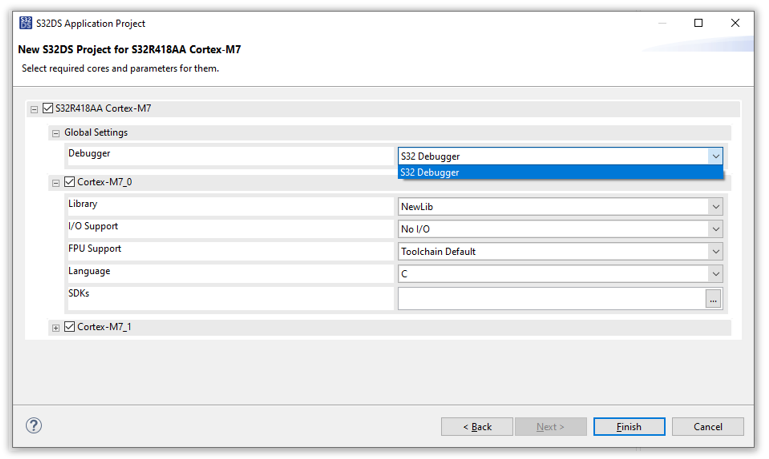Click the help question mark icon

[34, 425]
